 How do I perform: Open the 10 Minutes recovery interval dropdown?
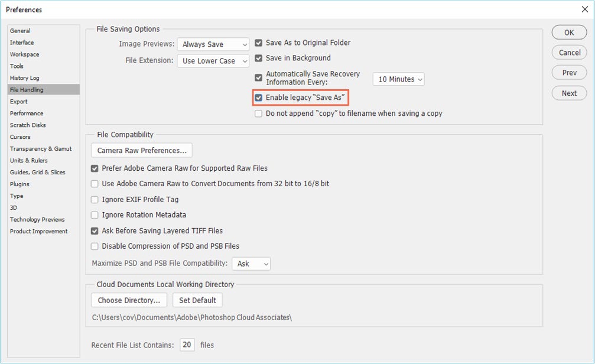point(399,79)
